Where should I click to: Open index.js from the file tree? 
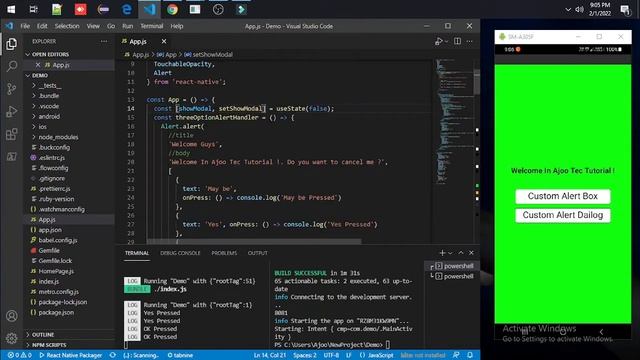[x=49, y=281]
